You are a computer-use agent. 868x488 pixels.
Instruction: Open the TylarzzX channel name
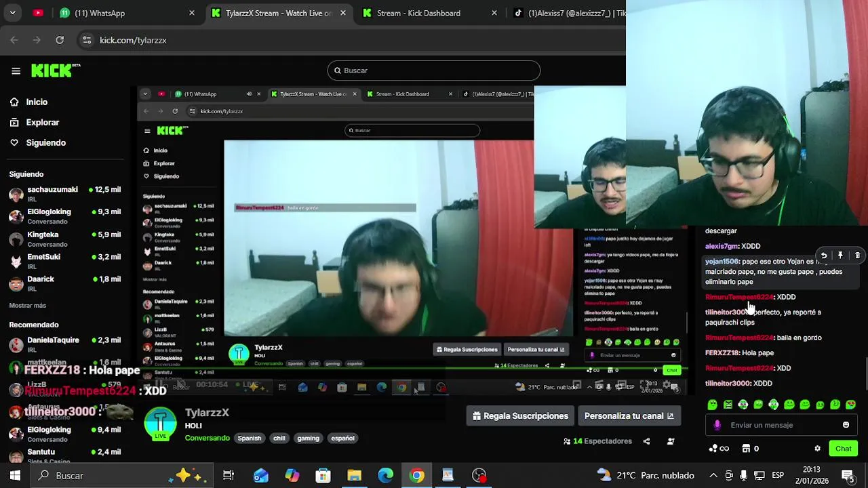tap(207, 412)
